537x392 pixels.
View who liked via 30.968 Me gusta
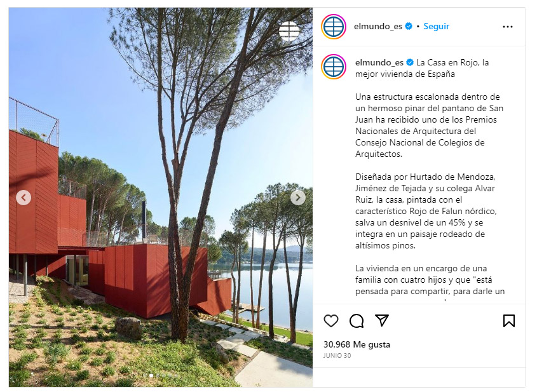tap(357, 344)
